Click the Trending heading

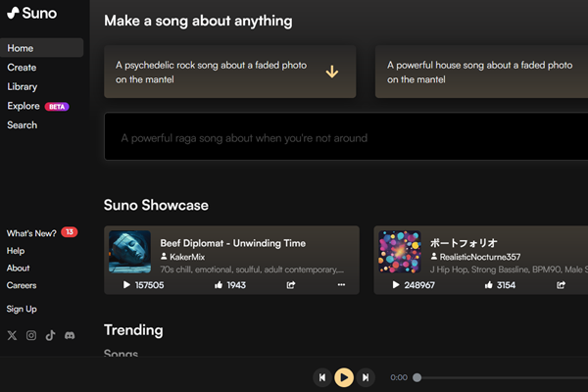(133, 330)
